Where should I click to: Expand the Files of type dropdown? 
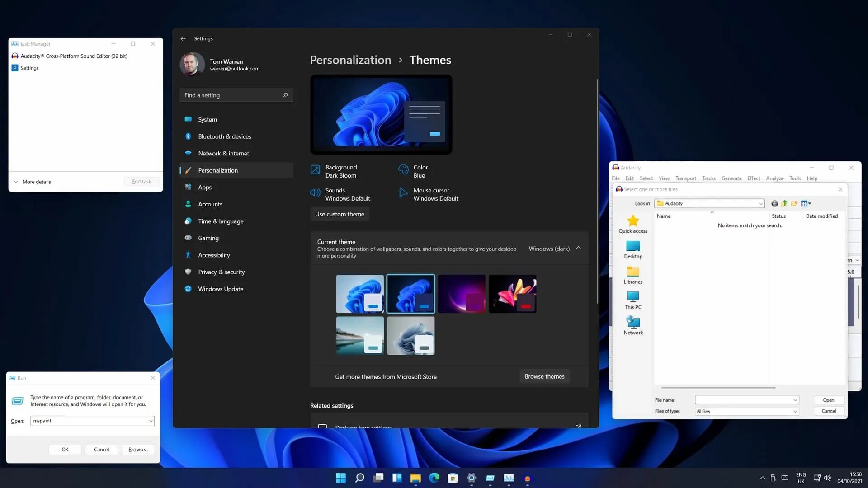point(795,412)
